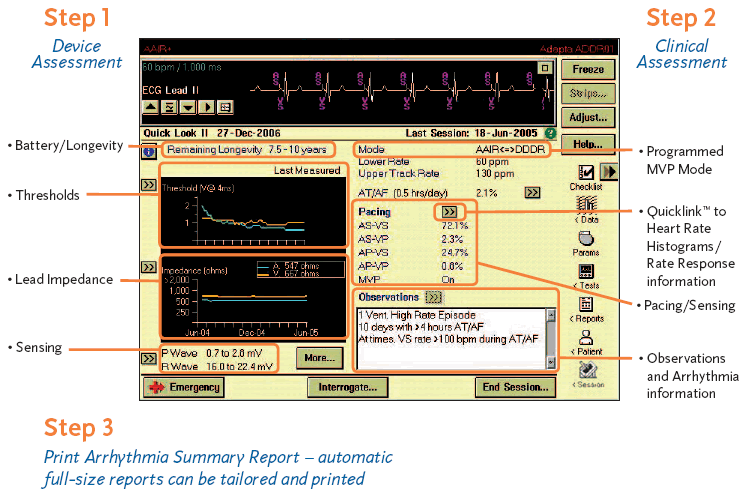Start Interrogate... device button
The height and width of the screenshot is (497, 748).
347,387
